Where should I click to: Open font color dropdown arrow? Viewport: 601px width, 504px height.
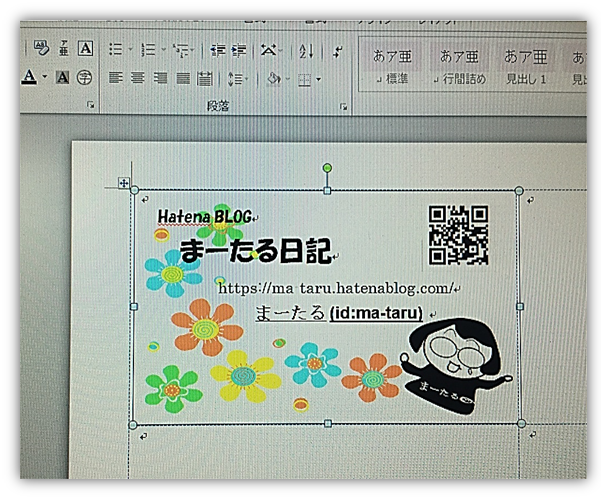click(44, 77)
